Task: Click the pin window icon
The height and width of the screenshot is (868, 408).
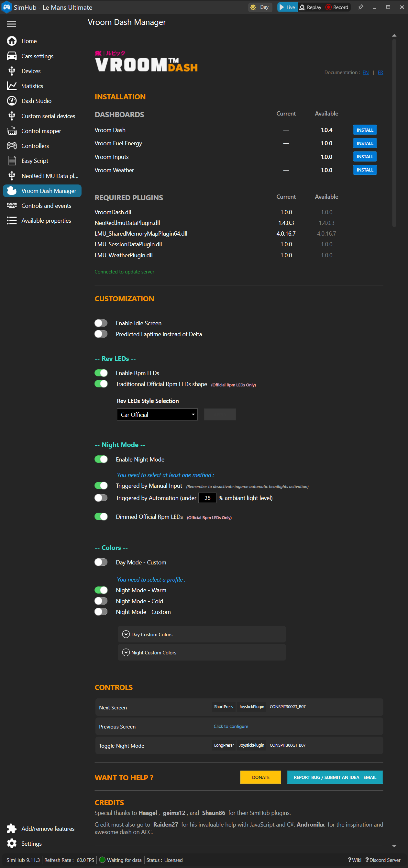Action: click(360, 7)
